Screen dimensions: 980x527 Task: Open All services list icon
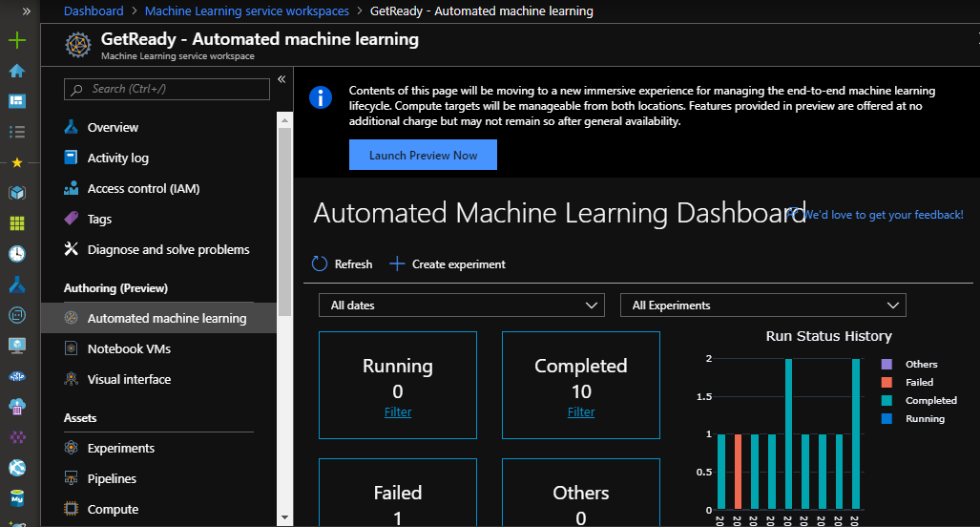pos(17,132)
